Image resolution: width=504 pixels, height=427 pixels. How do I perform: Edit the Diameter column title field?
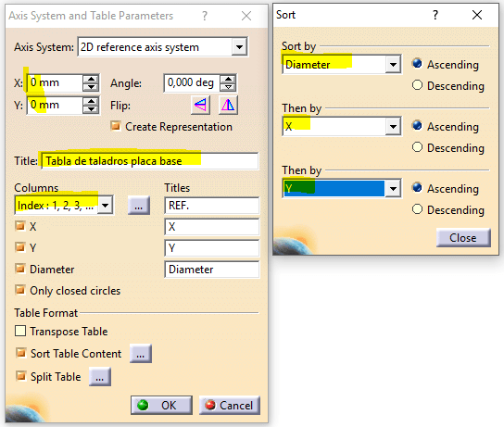tap(212, 270)
